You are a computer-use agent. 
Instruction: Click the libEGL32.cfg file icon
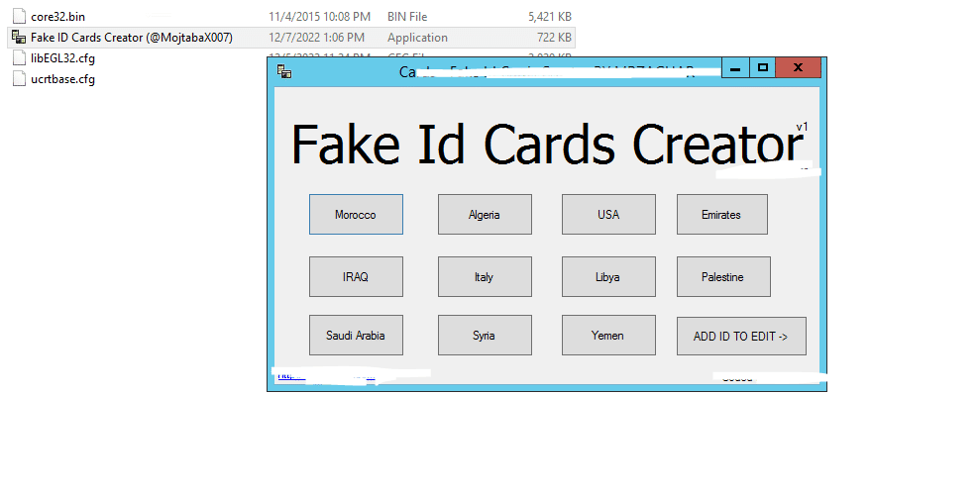[x=19, y=58]
